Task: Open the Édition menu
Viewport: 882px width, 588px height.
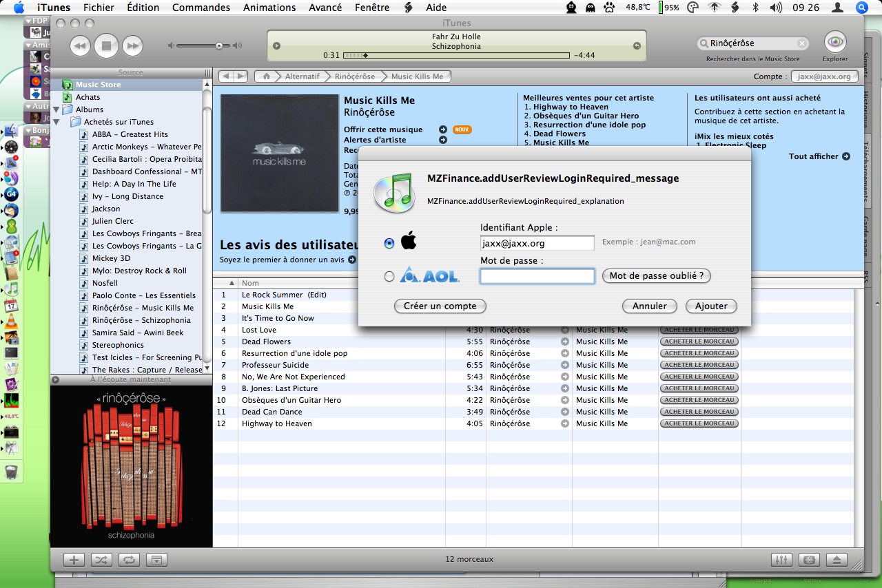Action: coord(143,8)
